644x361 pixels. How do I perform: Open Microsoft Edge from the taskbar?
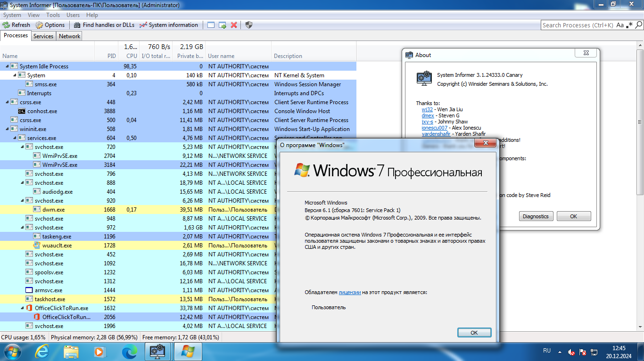point(129,352)
